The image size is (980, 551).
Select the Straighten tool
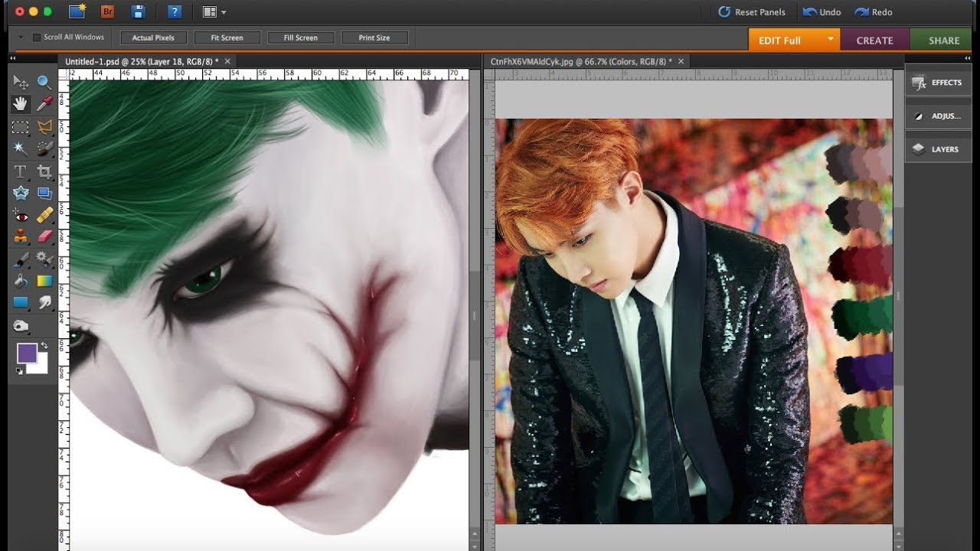(44, 193)
